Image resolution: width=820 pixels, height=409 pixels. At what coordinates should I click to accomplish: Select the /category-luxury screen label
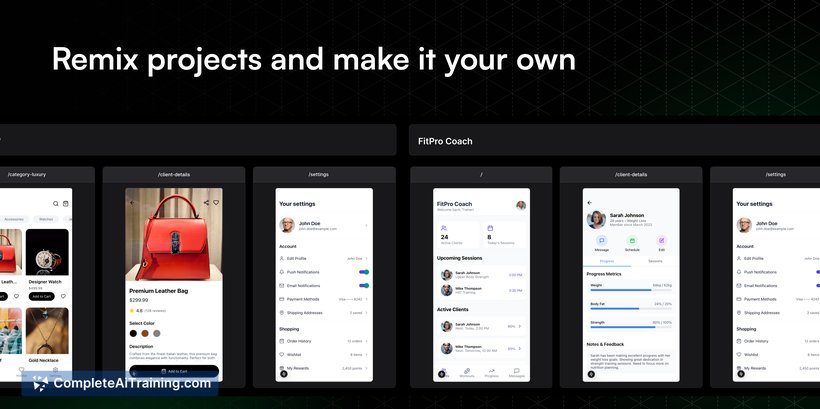(27, 175)
